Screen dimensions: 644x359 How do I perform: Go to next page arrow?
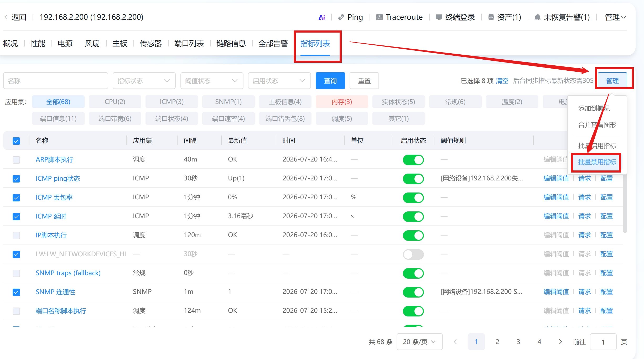click(560, 342)
